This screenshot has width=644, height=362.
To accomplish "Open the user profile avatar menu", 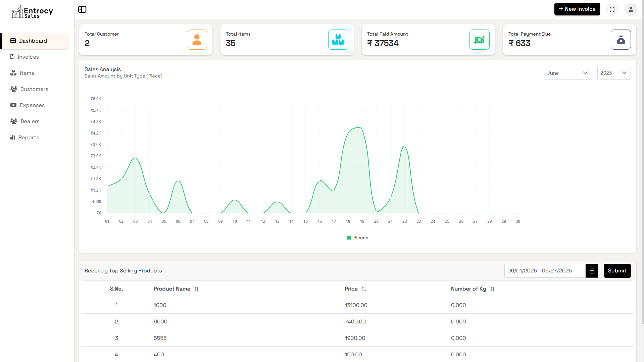I will 631,9.
